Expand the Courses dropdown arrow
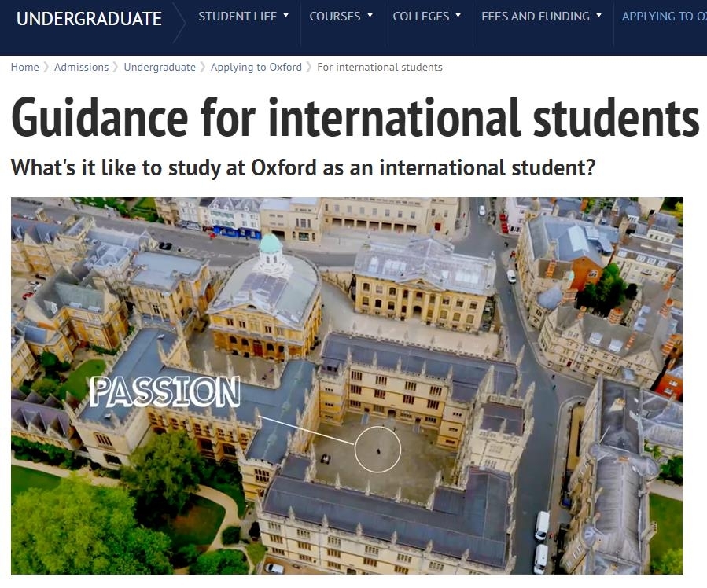Viewport: 707px width, 588px height. [370, 16]
